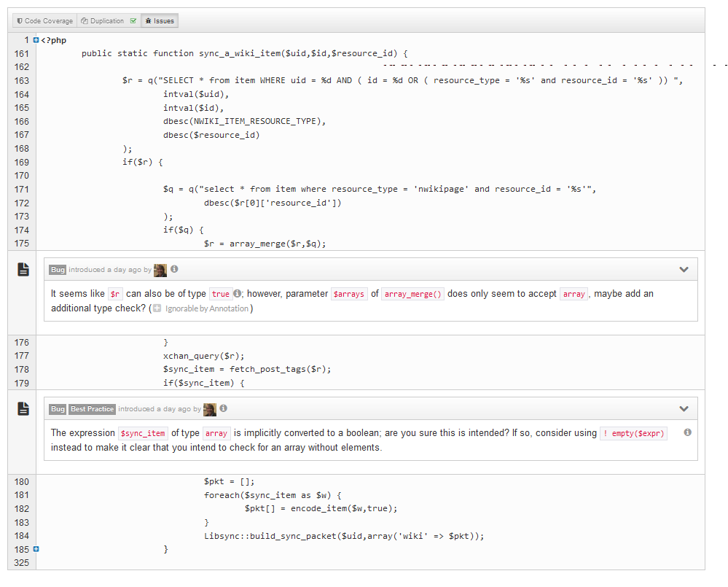728x587 pixels.
Task: Click info icon after 'true' type
Action: pyautogui.click(x=238, y=294)
